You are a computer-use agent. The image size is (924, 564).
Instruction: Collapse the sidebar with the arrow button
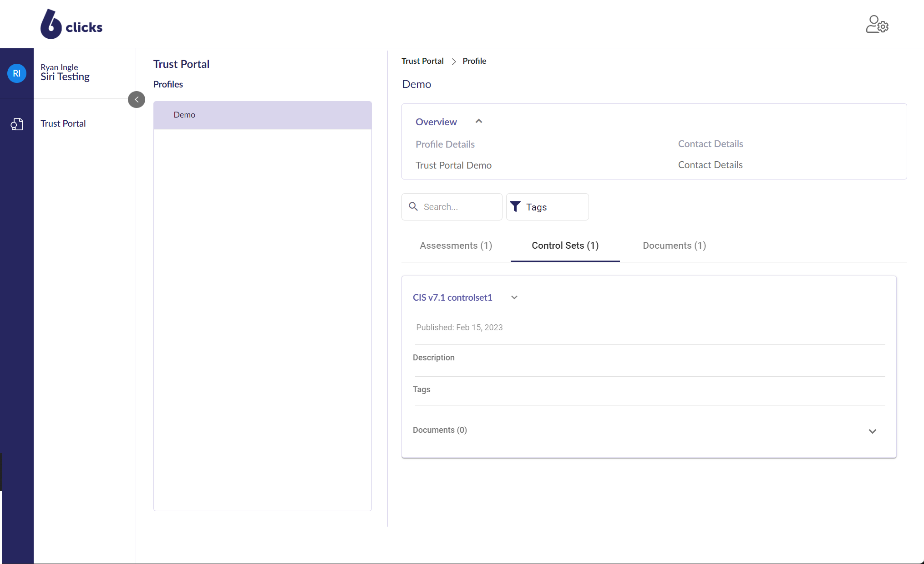[x=137, y=99]
